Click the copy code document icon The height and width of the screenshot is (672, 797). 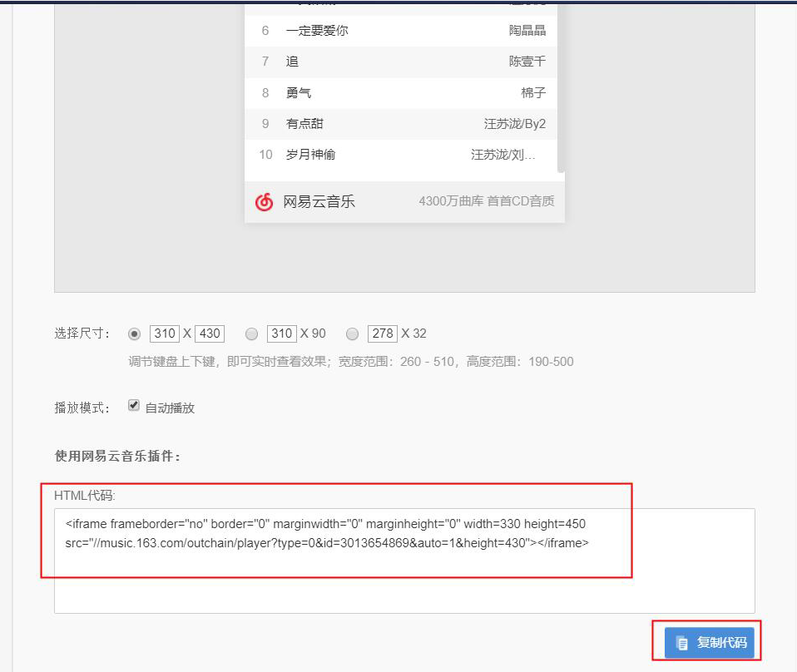click(682, 643)
